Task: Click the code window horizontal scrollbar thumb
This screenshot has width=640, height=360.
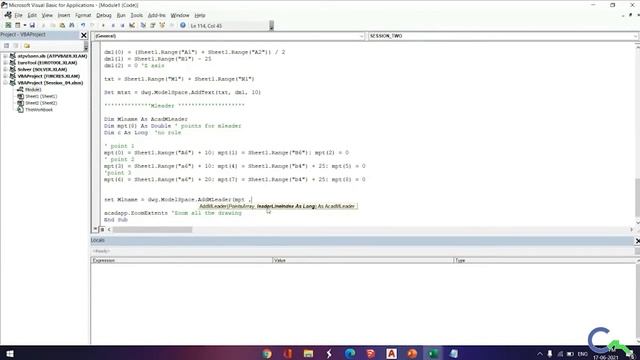Action: [x=152, y=230]
